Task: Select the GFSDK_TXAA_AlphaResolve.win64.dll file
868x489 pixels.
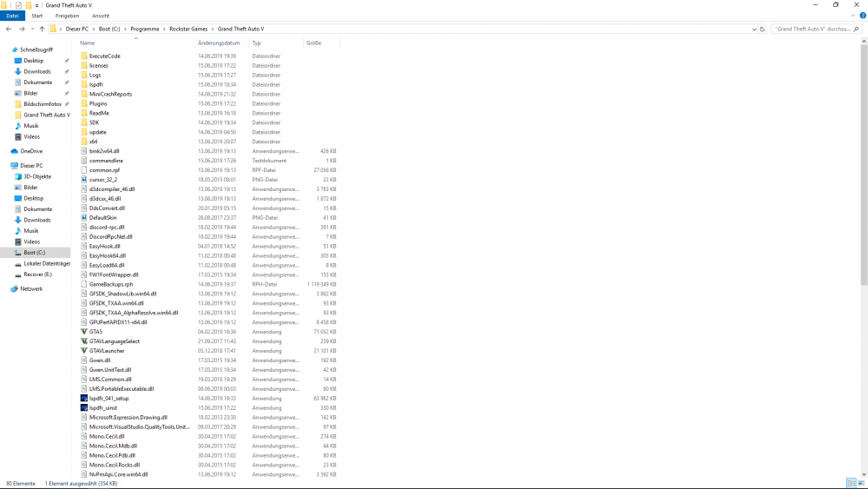Action: (x=134, y=313)
